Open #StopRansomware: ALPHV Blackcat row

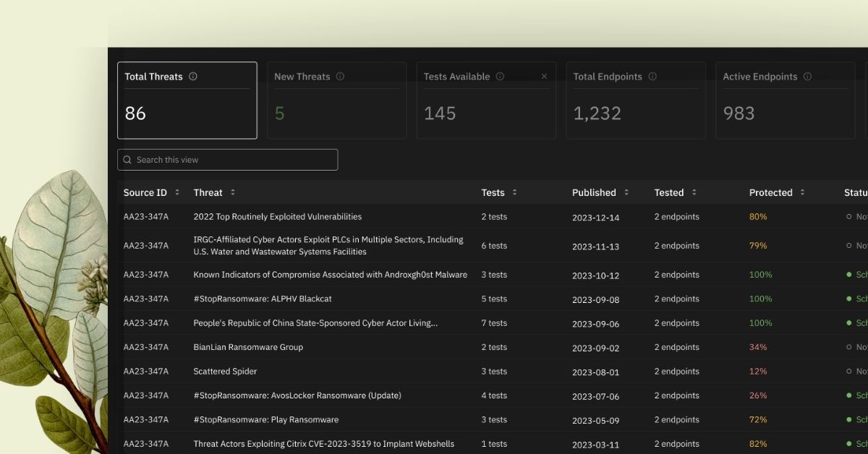coord(263,299)
